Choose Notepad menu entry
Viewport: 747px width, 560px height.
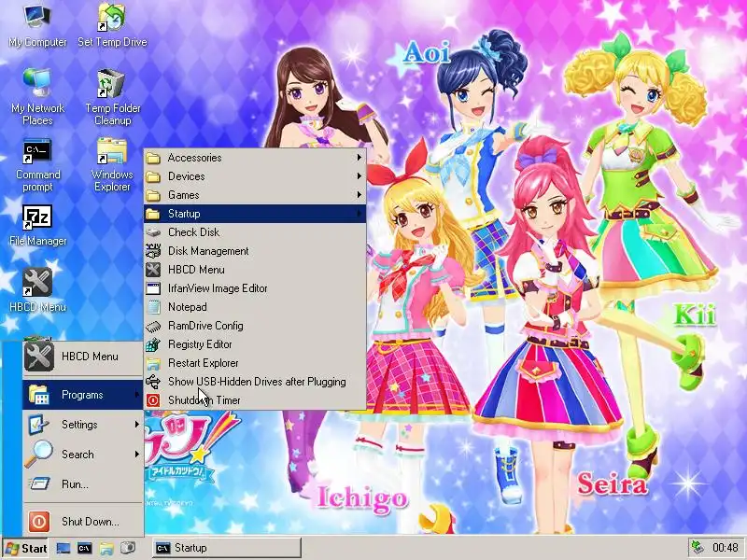tap(255, 307)
